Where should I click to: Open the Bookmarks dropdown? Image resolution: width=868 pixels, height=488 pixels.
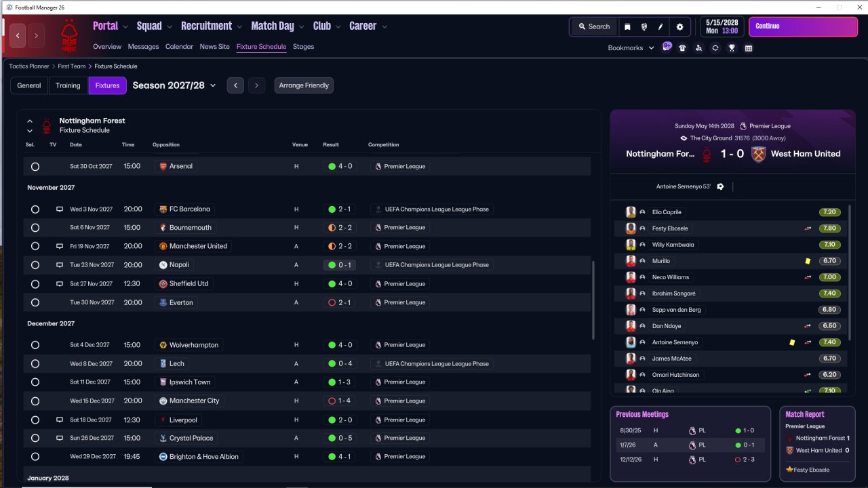coord(631,48)
